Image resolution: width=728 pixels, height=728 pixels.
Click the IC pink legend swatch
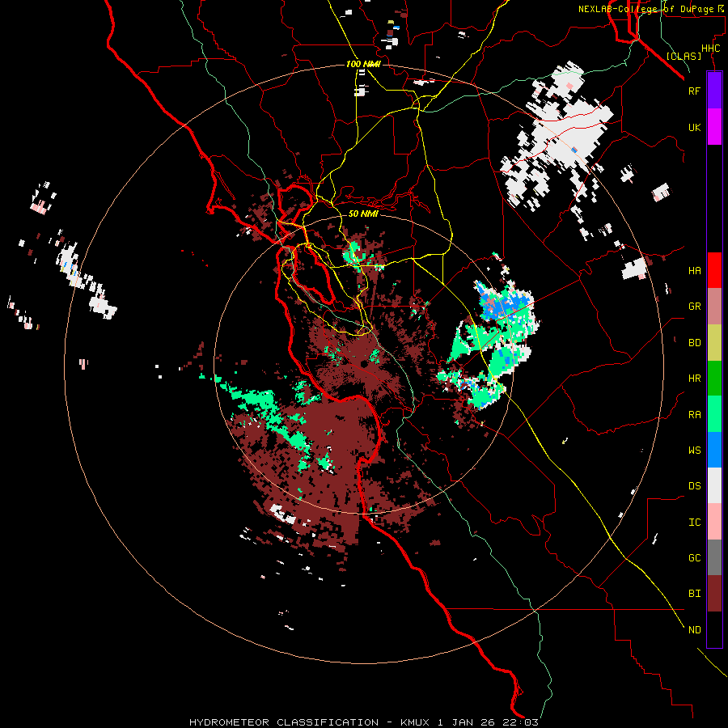click(x=714, y=522)
